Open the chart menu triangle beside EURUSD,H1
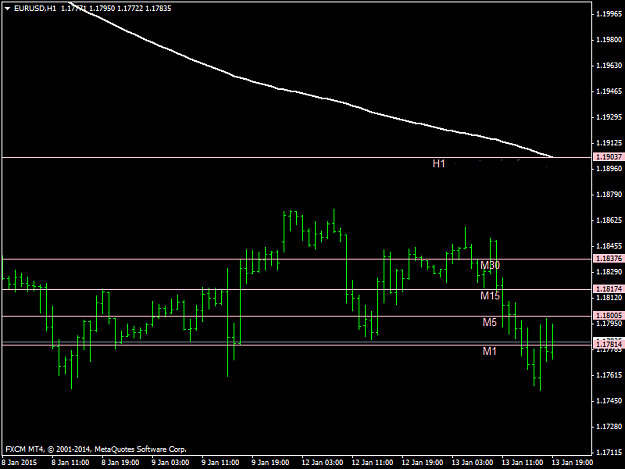Image resolution: width=625 pixels, height=469 pixels. point(7,8)
